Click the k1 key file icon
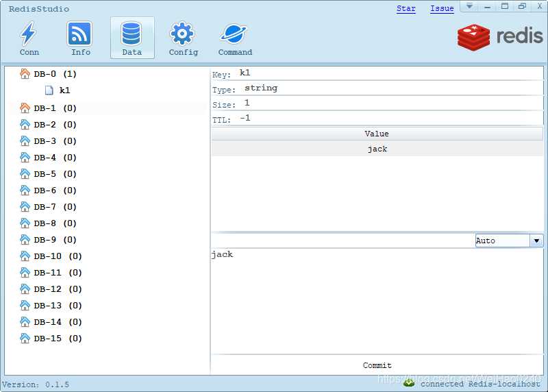This screenshot has height=392, width=548. (x=49, y=90)
